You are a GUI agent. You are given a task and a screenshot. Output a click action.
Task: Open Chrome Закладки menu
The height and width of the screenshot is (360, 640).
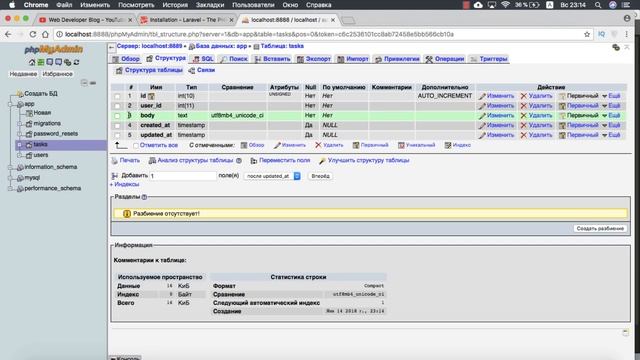click(x=210, y=5)
